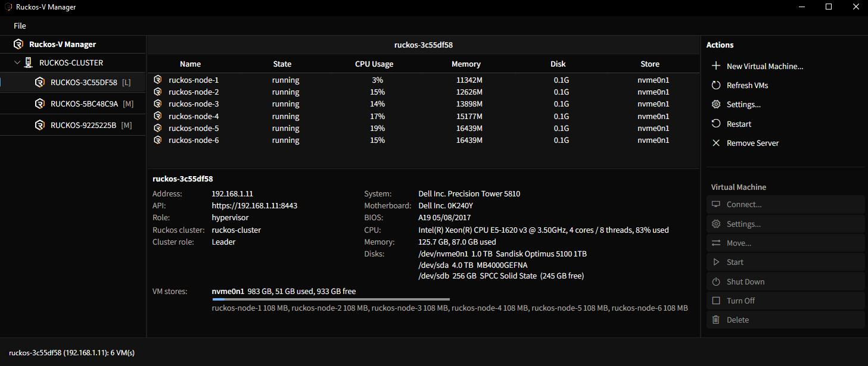Click the Move button
The width and height of the screenshot is (868, 366).
(x=785, y=243)
